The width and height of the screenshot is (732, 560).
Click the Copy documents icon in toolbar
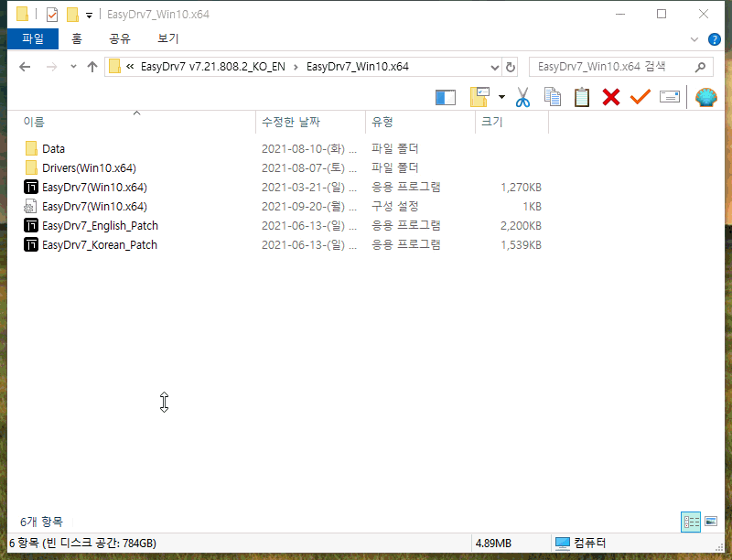click(553, 97)
